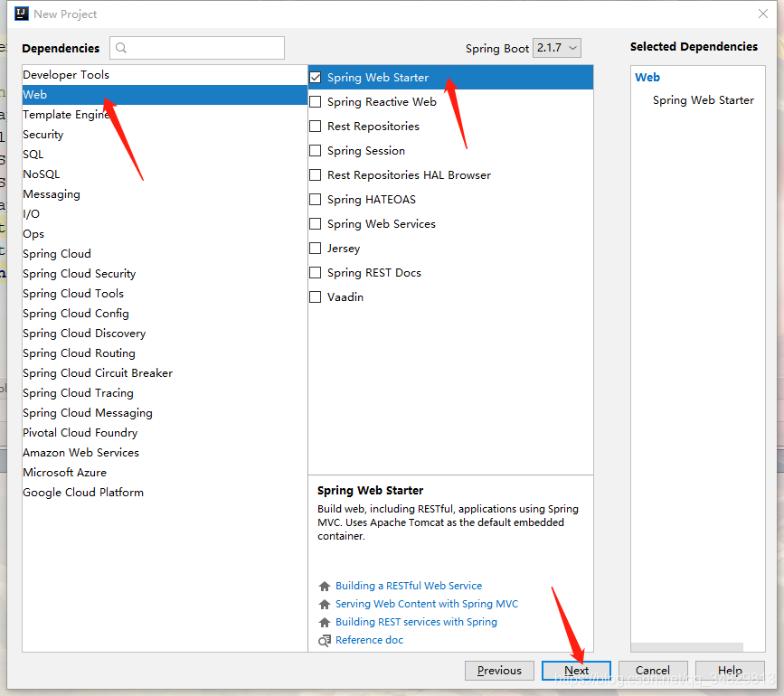Choose Amazon Web Services category
784x696 pixels.
165,453
